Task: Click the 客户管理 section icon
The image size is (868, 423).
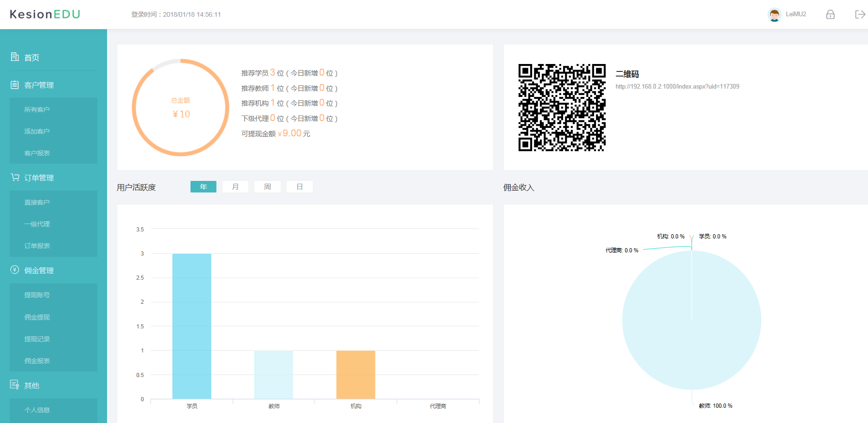Action: click(15, 85)
